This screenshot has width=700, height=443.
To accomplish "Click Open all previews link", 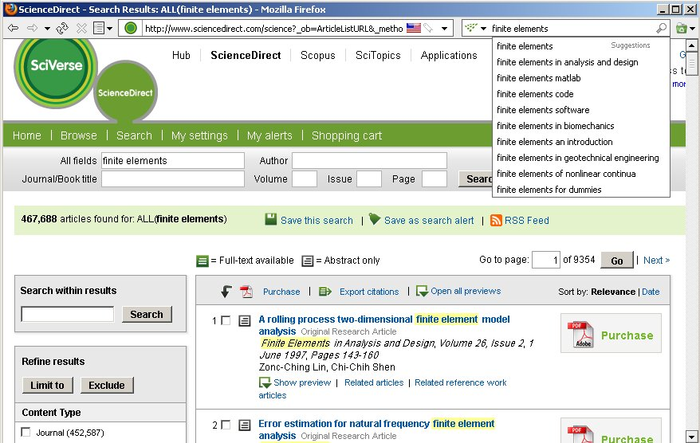I will [x=466, y=291].
